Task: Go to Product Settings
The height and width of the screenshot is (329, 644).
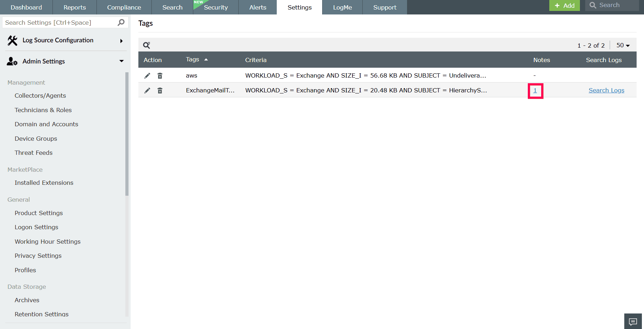Action: pos(39,213)
